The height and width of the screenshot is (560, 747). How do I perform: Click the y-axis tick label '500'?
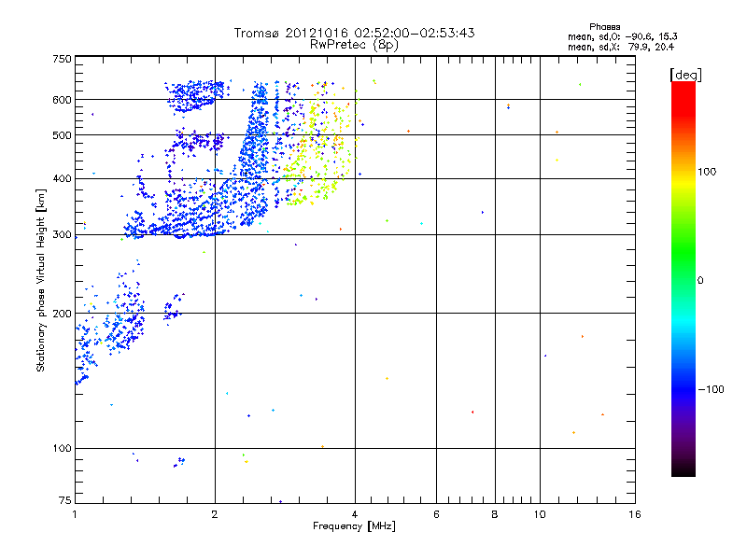(x=62, y=135)
